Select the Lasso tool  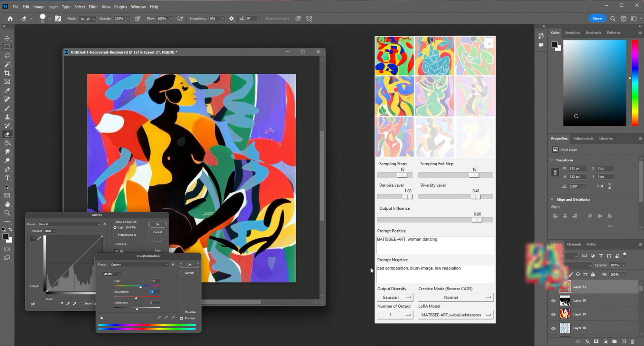[7, 56]
